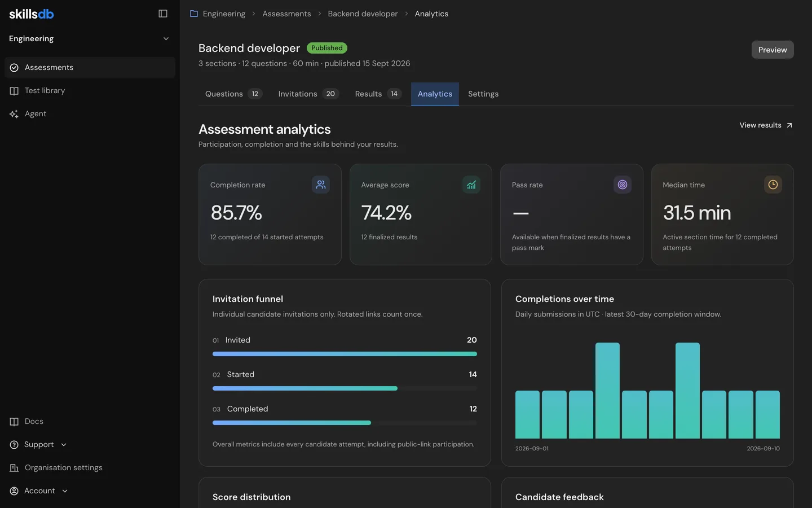Expand the Support menu chevron
This screenshot has height=508, width=812.
tap(64, 445)
